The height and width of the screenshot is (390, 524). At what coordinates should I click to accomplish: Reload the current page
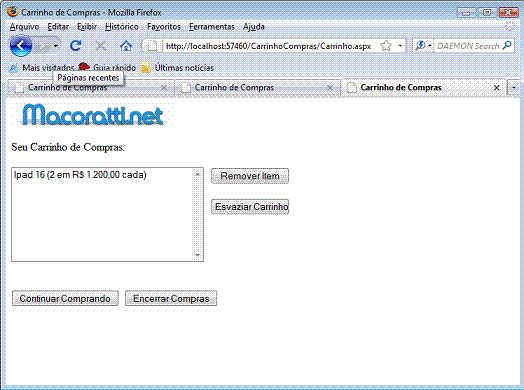click(x=76, y=46)
